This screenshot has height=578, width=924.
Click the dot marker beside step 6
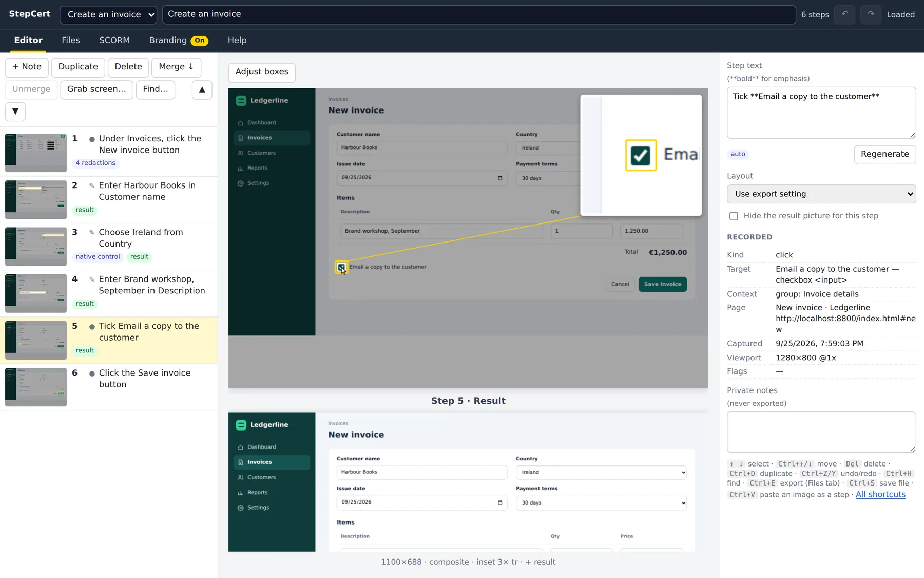pos(92,374)
